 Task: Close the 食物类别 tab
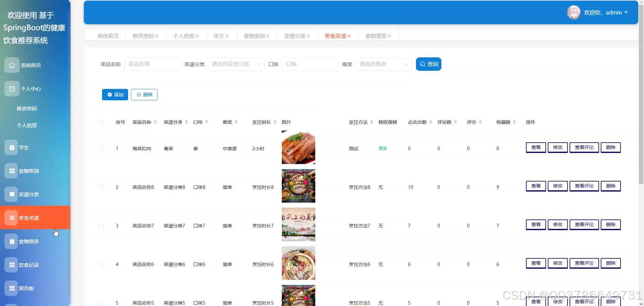(268, 36)
